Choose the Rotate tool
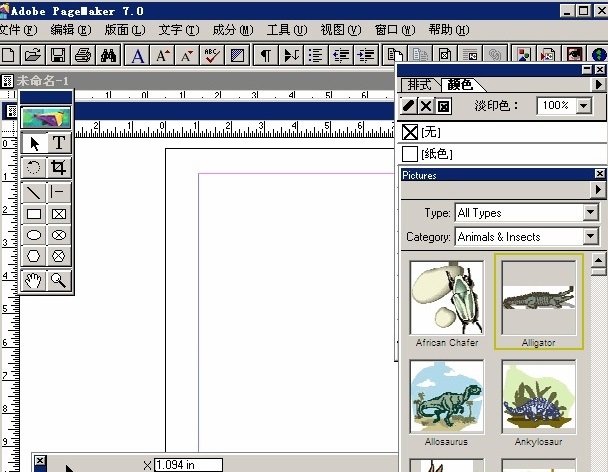The height and width of the screenshot is (472, 608). (34, 168)
